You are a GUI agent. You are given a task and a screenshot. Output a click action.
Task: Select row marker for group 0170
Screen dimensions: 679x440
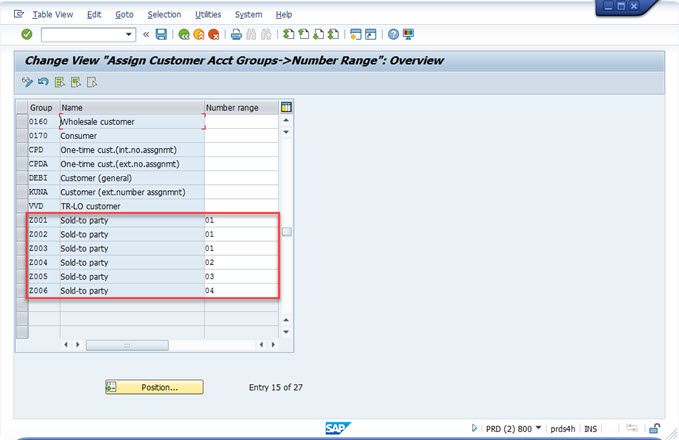pyautogui.click(x=22, y=136)
